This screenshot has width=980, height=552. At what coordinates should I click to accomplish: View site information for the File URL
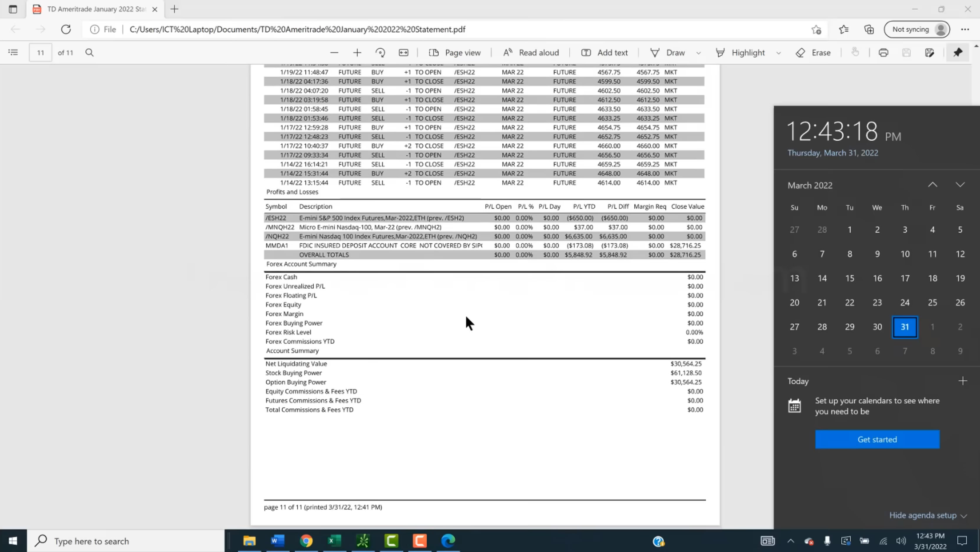[103, 29]
